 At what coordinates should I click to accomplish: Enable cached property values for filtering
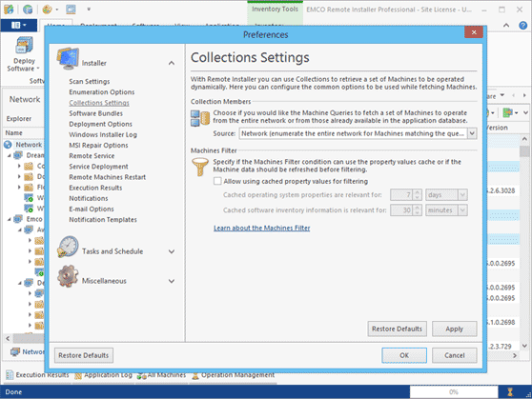(x=217, y=181)
